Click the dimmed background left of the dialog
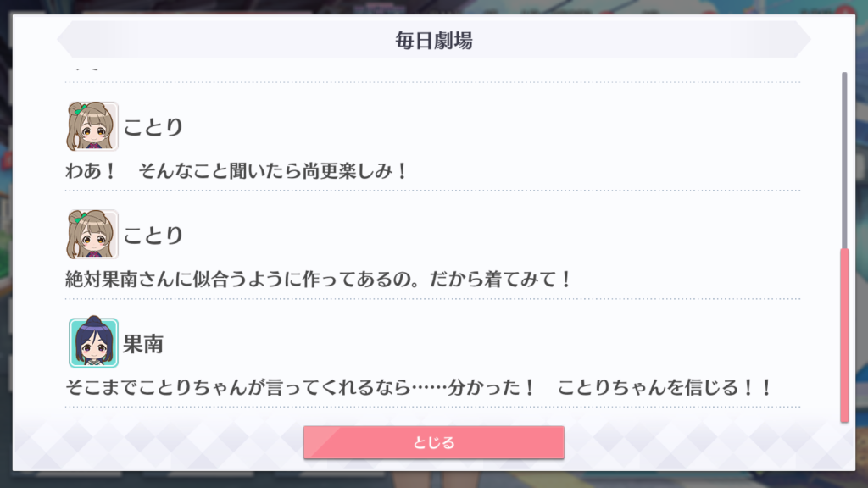 6,243
